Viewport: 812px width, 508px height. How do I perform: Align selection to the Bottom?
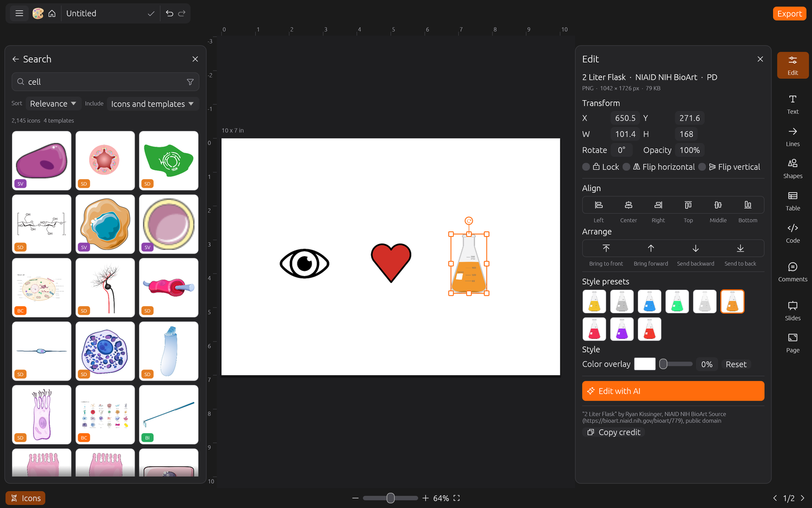click(x=748, y=205)
